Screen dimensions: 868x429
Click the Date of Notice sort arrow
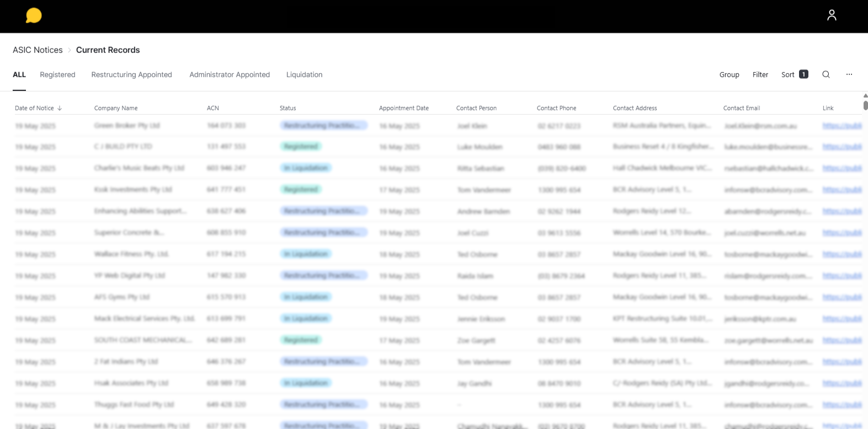(60, 108)
